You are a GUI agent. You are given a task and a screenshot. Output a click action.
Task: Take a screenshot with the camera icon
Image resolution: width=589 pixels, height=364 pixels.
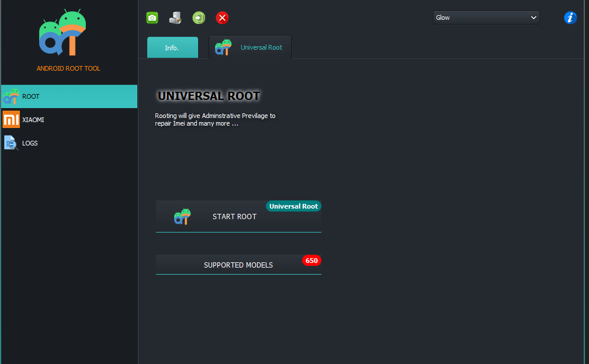tap(152, 18)
